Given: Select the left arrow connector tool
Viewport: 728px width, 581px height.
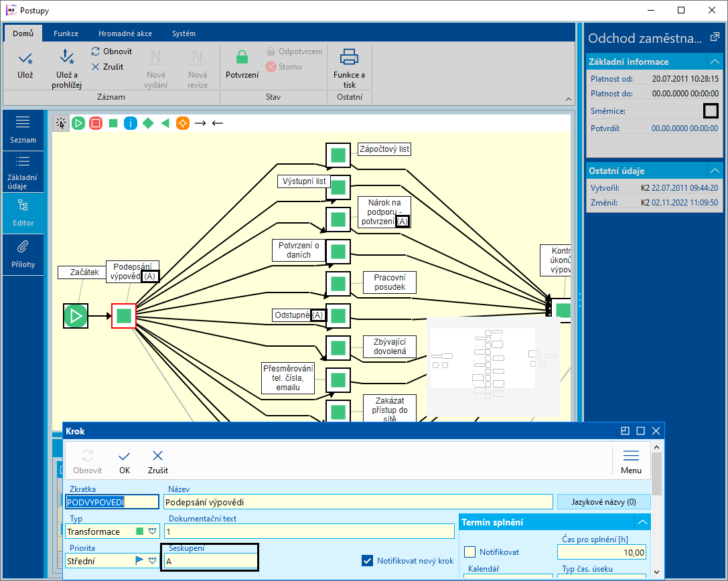Looking at the screenshot, I should pos(218,123).
